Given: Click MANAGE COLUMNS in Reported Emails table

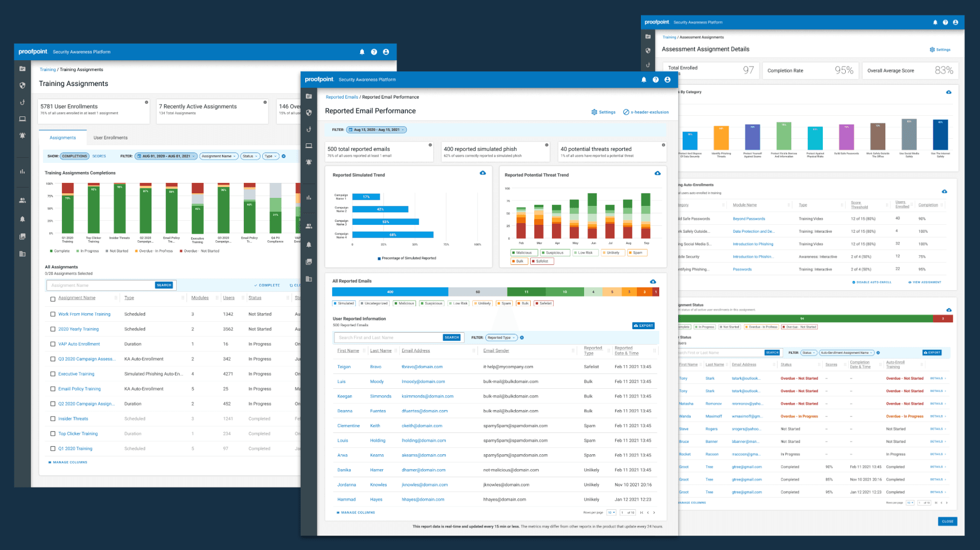Looking at the screenshot, I should coord(356,513).
